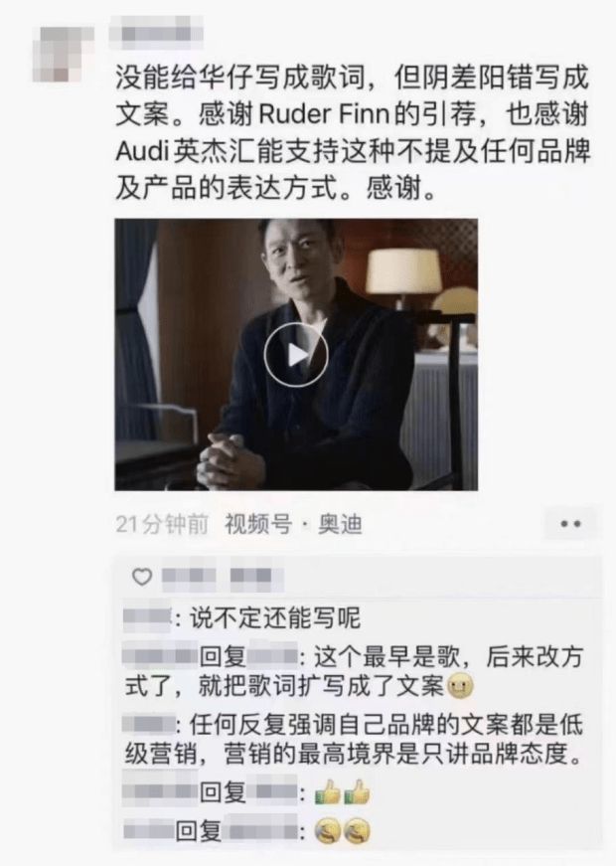
Task: Tap the heart like icon
Action: 142,577
